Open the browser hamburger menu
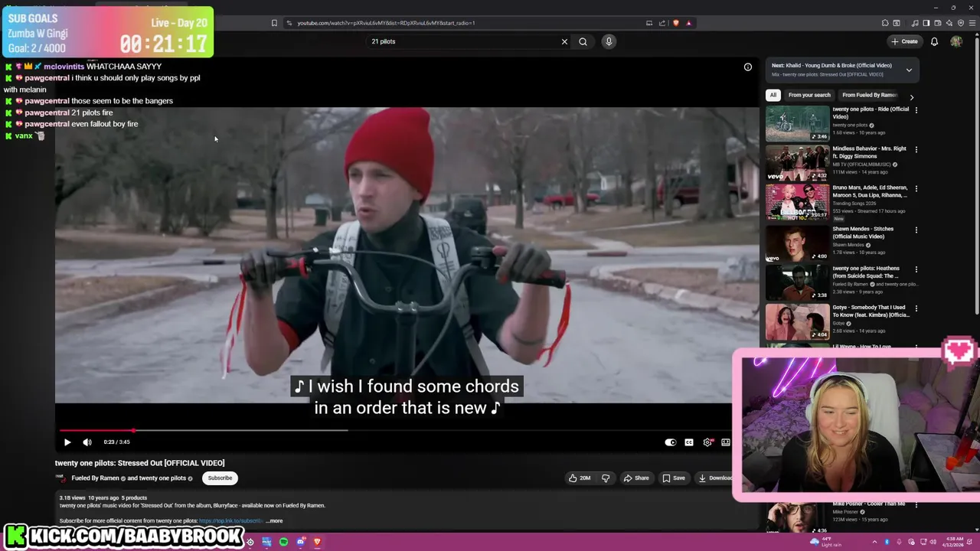 (x=973, y=23)
